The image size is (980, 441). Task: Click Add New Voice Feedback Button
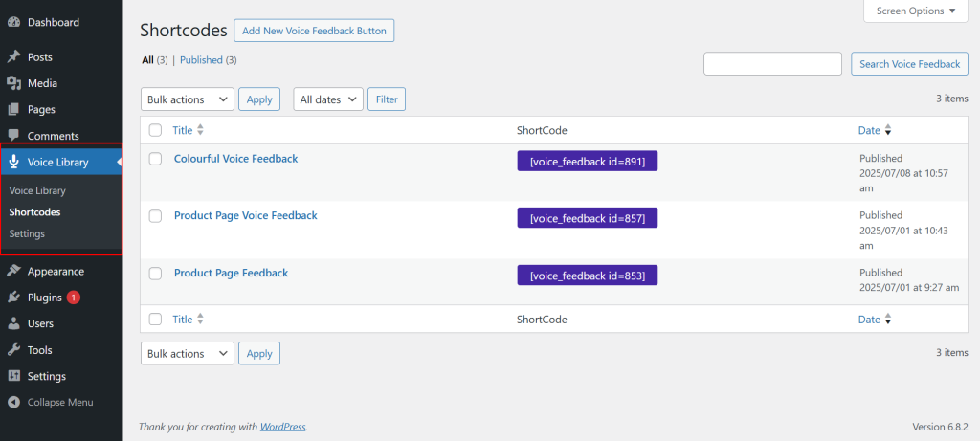click(x=314, y=31)
